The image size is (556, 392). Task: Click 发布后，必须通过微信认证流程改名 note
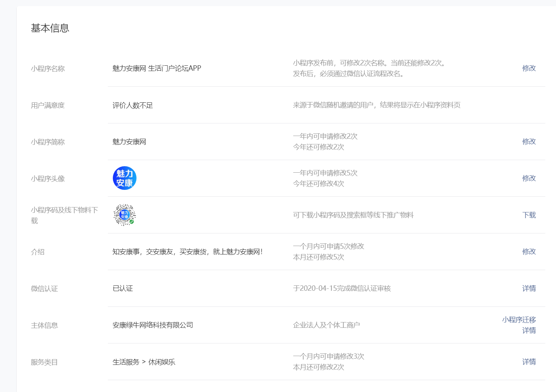point(348,74)
